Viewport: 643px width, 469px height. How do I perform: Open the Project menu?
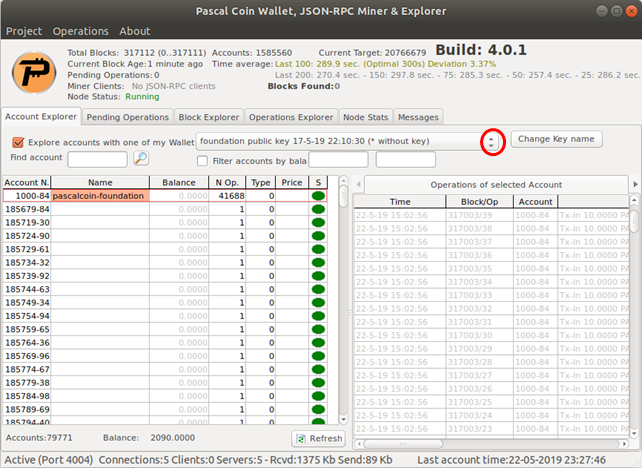click(x=24, y=31)
